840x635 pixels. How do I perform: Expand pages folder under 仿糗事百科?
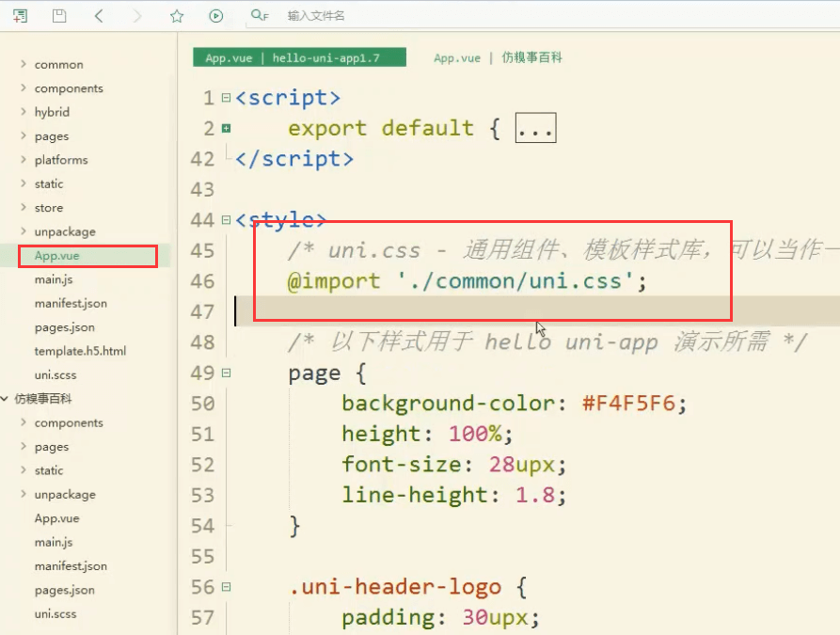[x=23, y=446]
